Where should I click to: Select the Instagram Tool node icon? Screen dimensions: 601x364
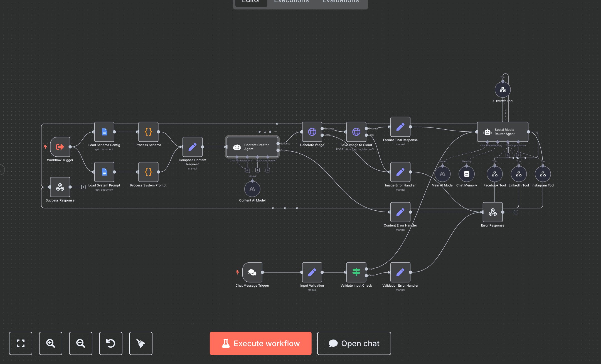543,174
